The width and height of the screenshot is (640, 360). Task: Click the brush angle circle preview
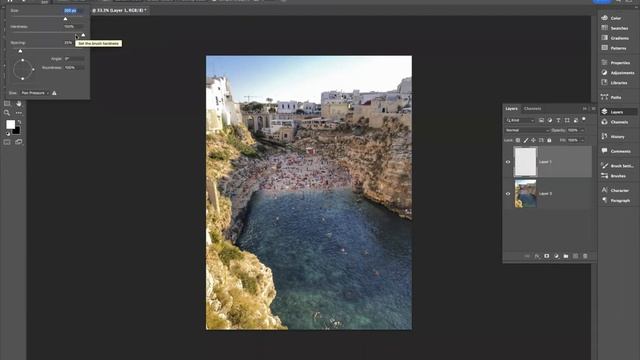click(x=23, y=69)
